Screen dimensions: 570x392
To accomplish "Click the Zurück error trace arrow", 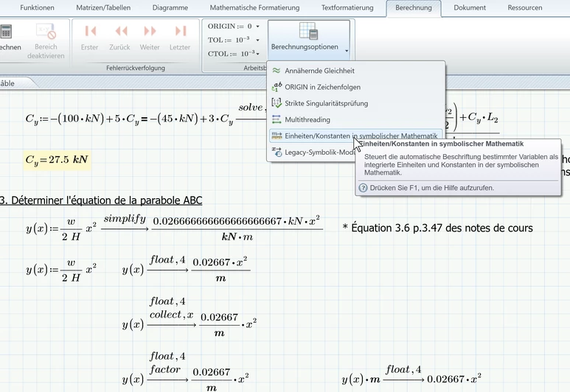I will point(121,31).
